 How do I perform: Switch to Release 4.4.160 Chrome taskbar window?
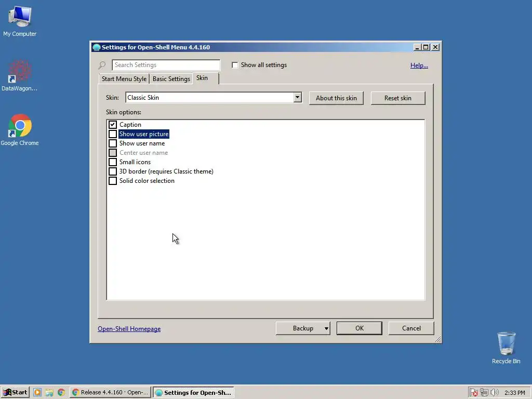pos(111,393)
